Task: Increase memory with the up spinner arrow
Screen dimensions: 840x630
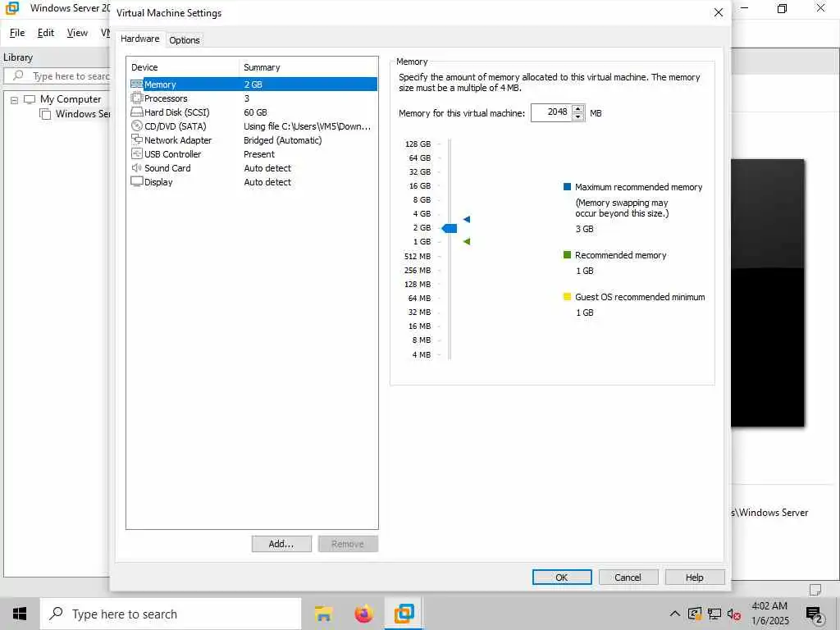Action: (577, 109)
